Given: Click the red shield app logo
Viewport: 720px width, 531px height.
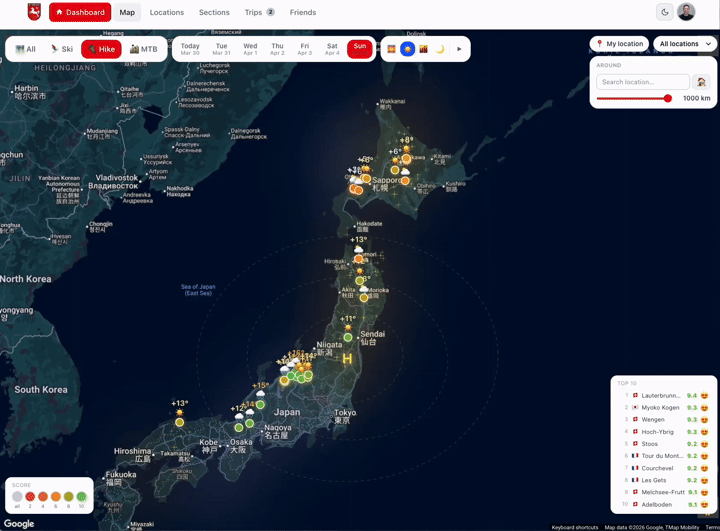Looking at the screenshot, I should coord(34,12).
